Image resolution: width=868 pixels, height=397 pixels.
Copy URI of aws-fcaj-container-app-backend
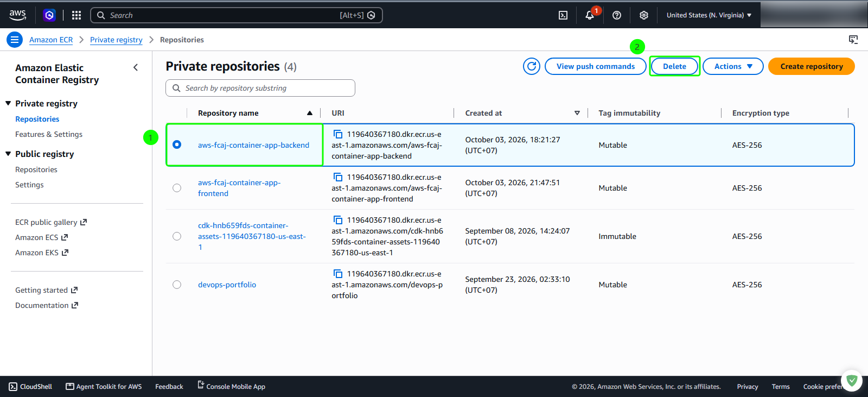(337, 134)
